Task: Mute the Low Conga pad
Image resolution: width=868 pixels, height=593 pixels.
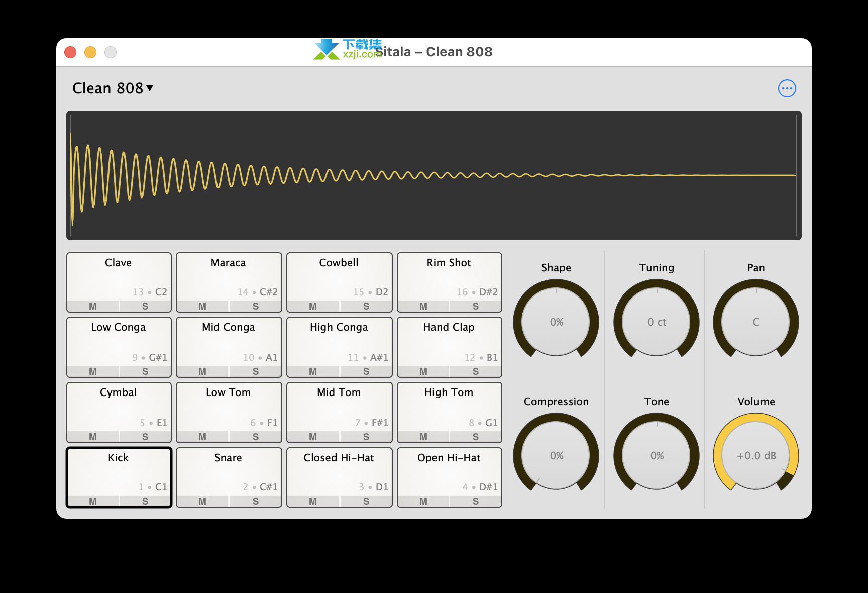Action: [93, 371]
